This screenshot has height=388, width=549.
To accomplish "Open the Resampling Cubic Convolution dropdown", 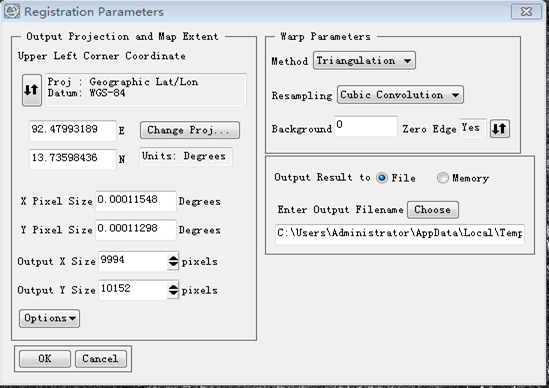I will pos(400,95).
